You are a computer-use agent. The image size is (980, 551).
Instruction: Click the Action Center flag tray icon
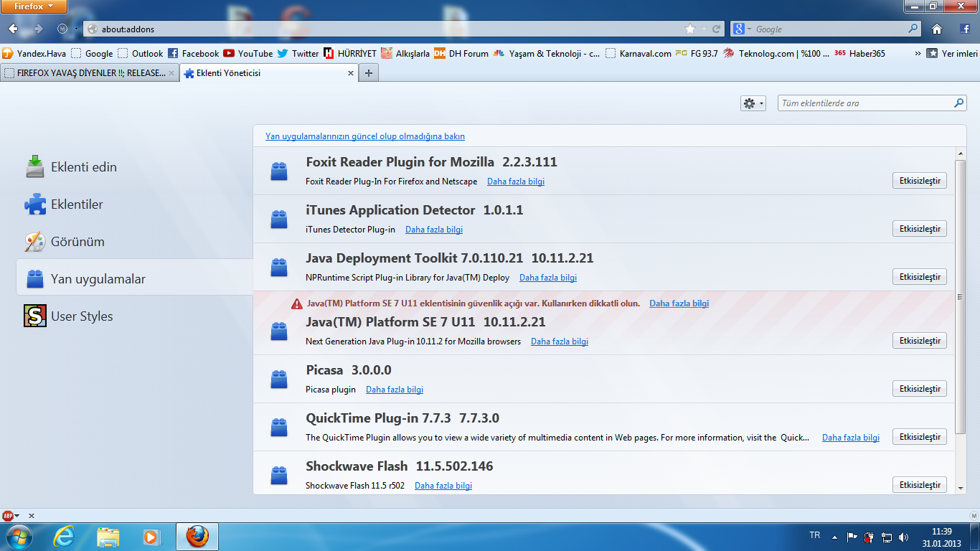coord(852,537)
